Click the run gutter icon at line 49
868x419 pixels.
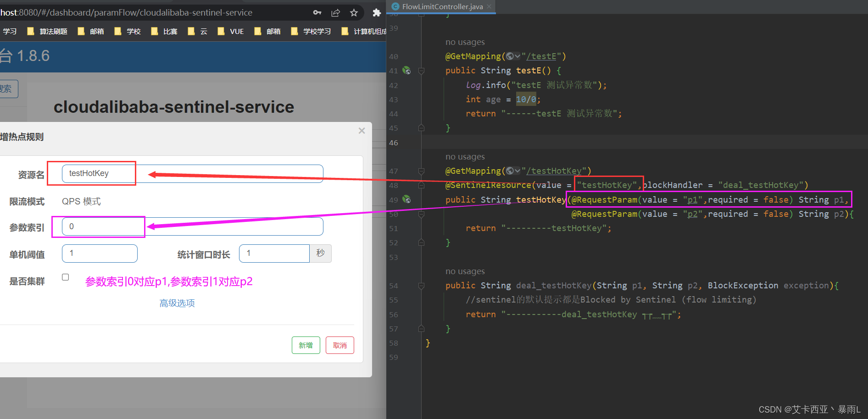tap(406, 199)
